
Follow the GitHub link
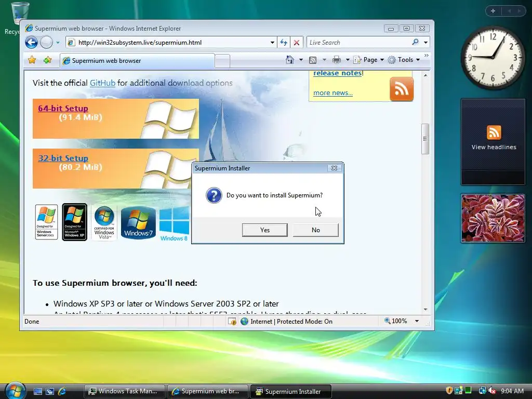(102, 83)
